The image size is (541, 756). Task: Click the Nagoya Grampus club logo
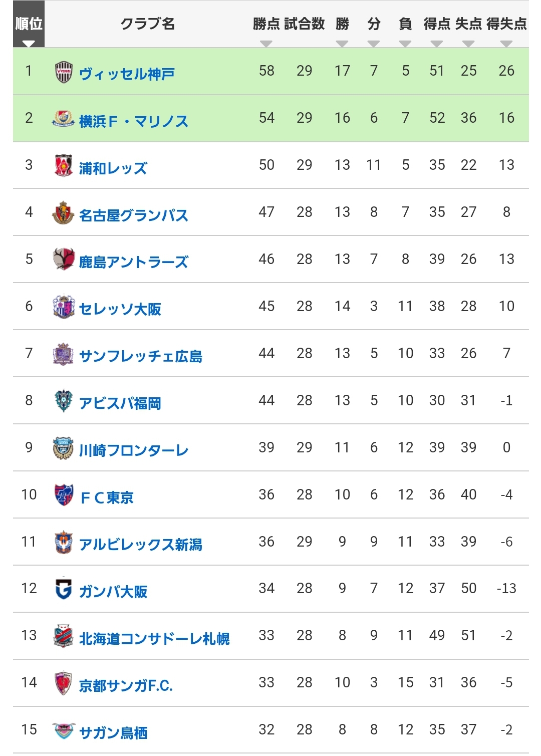click(64, 213)
